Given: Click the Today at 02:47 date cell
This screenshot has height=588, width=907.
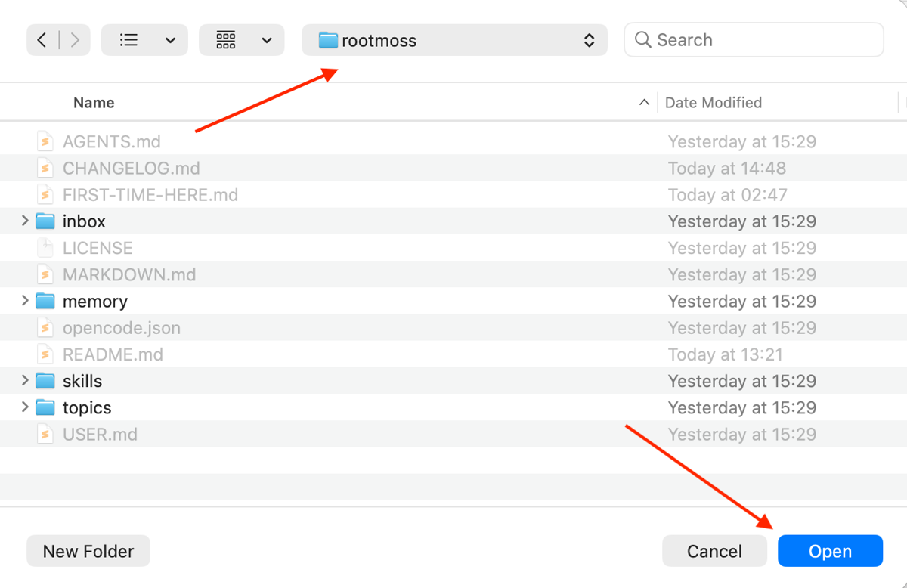Looking at the screenshot, I should (x=727, y=195).
